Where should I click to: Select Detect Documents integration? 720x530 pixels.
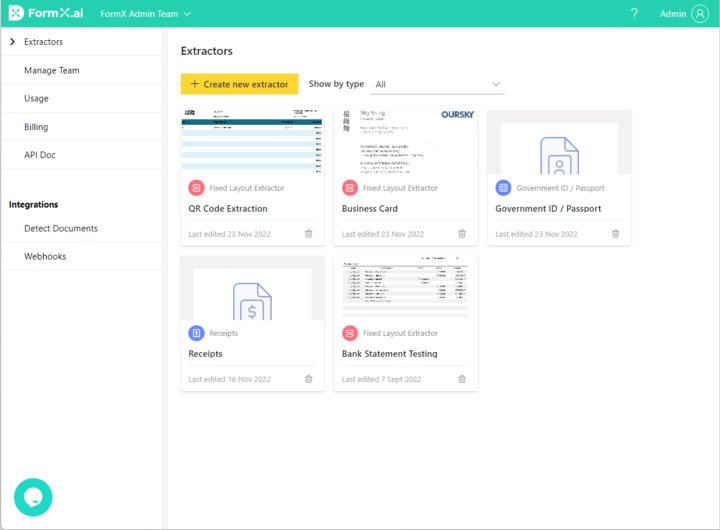tap(61, 228)
